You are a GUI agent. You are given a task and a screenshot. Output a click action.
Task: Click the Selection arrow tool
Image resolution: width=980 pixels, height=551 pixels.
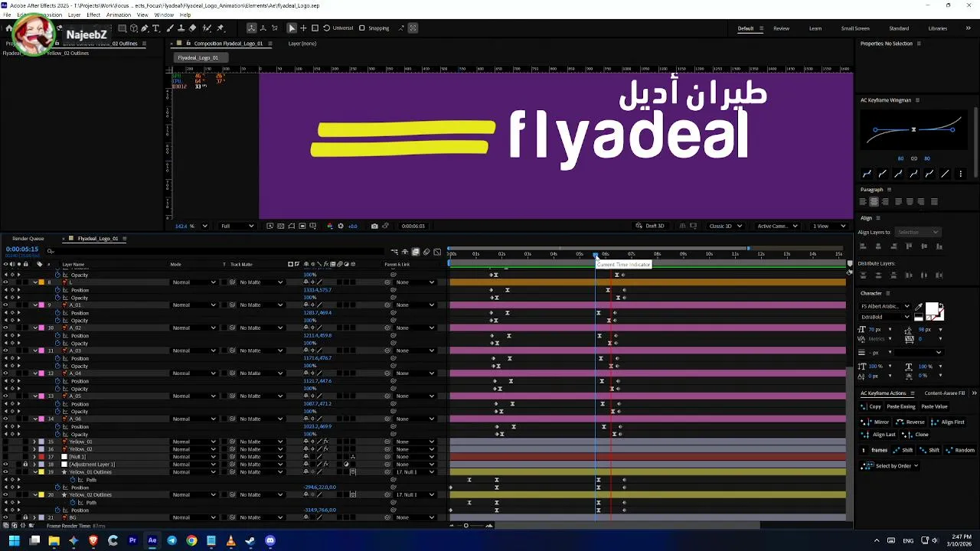[x=292, y=28]
